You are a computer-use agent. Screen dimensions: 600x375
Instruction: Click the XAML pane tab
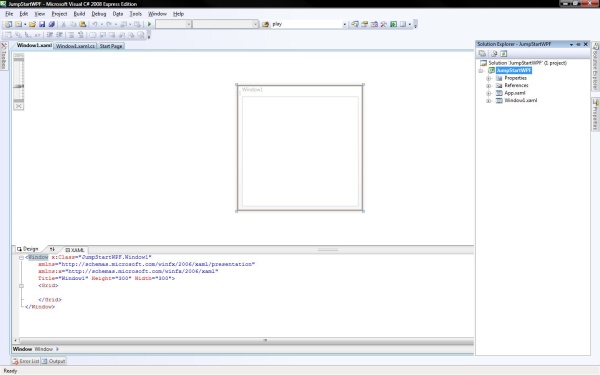pyautogui.click(x=75, y=250)
